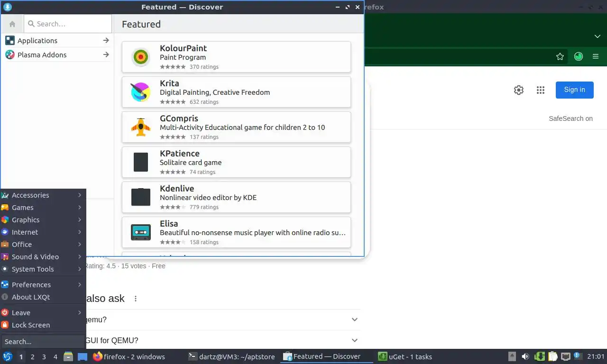
Task: Click the panel clock showing 21:01
Action: [596, 357]
